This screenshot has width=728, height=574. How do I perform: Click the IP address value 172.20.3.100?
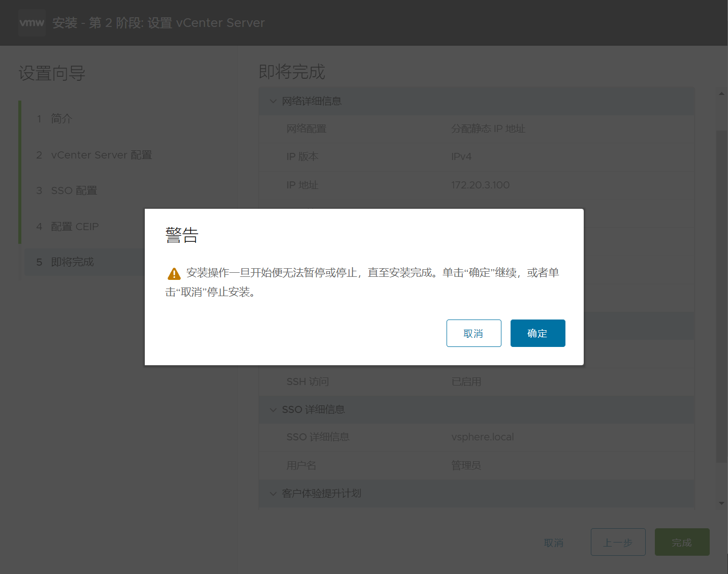tap(480, 185)
